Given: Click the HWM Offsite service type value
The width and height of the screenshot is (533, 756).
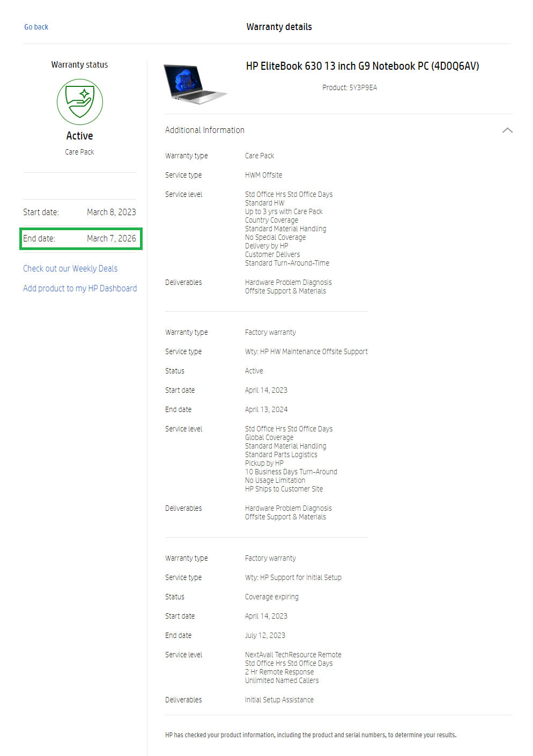Looking at the screenshot, I should click(263, 175).
